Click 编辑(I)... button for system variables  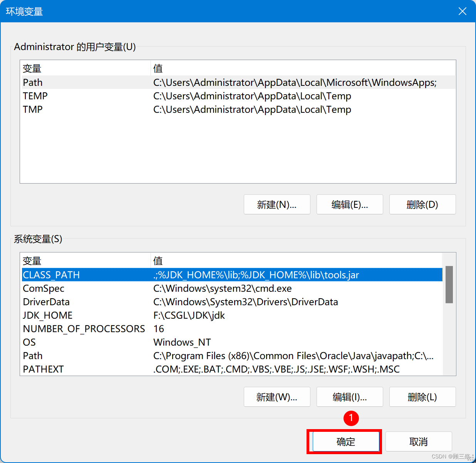pos(350,397)
